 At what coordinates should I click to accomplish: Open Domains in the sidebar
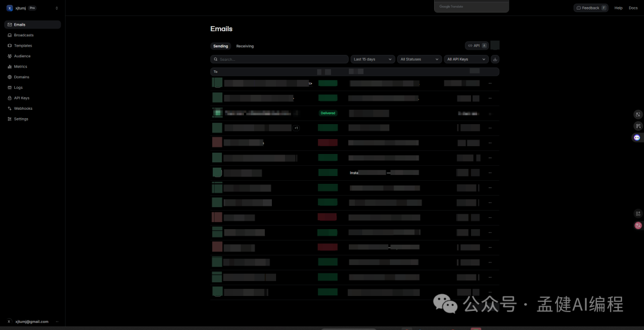(x=21, y=77)
